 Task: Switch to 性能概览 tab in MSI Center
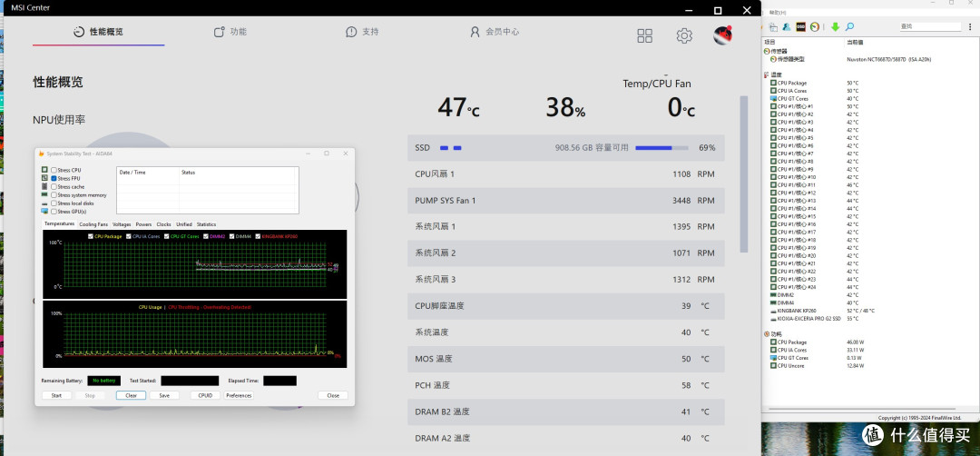(99, 32)
